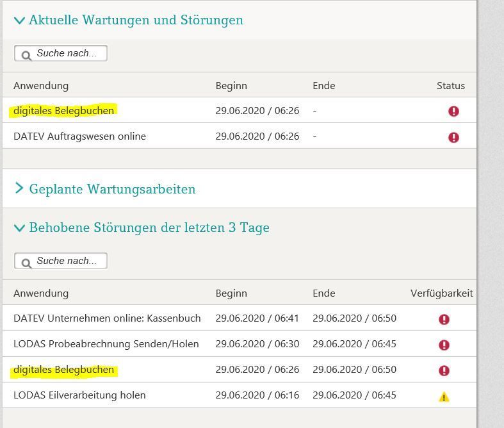Viewport: 504px width, 428px height.
Task: Collapse Behobene Störungen der letzten 3 Tage
Action: [x=20, y=228]
